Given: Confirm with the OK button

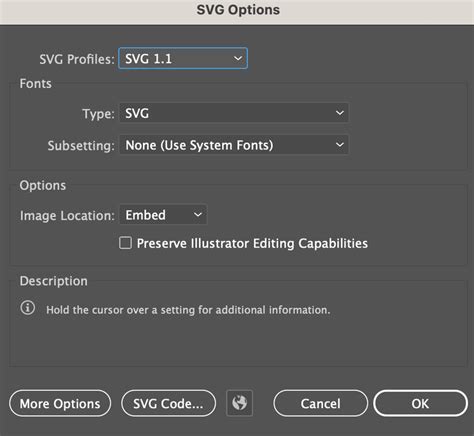Looking at the screenshot, I should (x=420, y=403).
